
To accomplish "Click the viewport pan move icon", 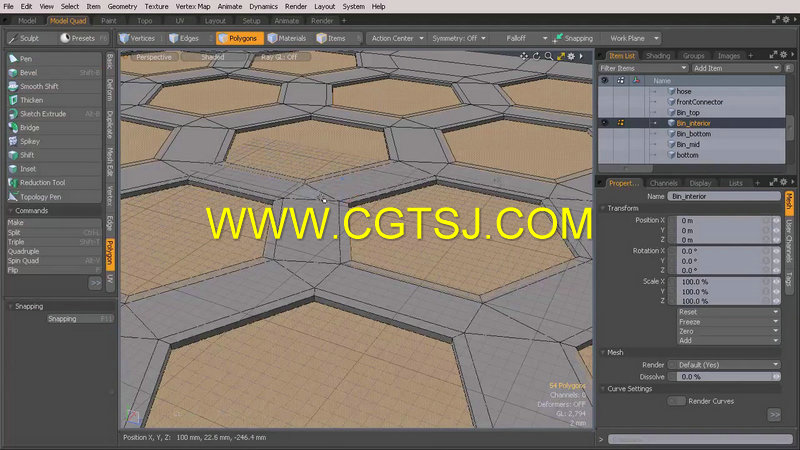I will tap(524, 57).
